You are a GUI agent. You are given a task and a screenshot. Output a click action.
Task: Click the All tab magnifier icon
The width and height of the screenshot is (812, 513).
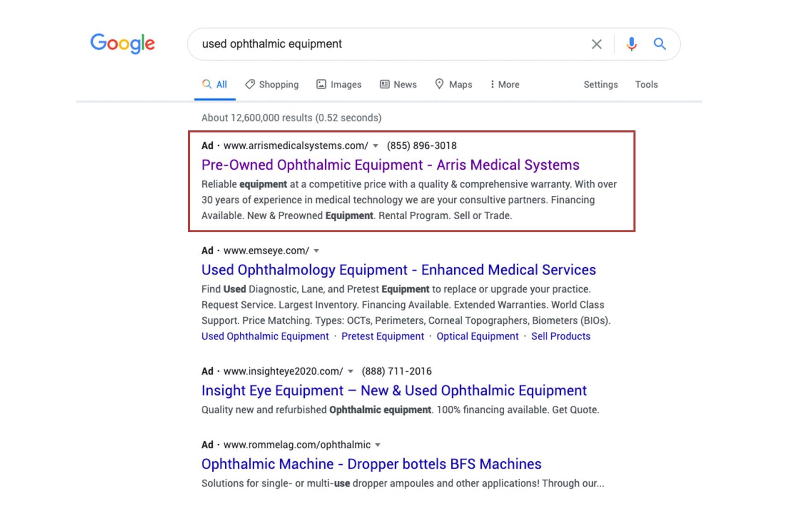207,84
